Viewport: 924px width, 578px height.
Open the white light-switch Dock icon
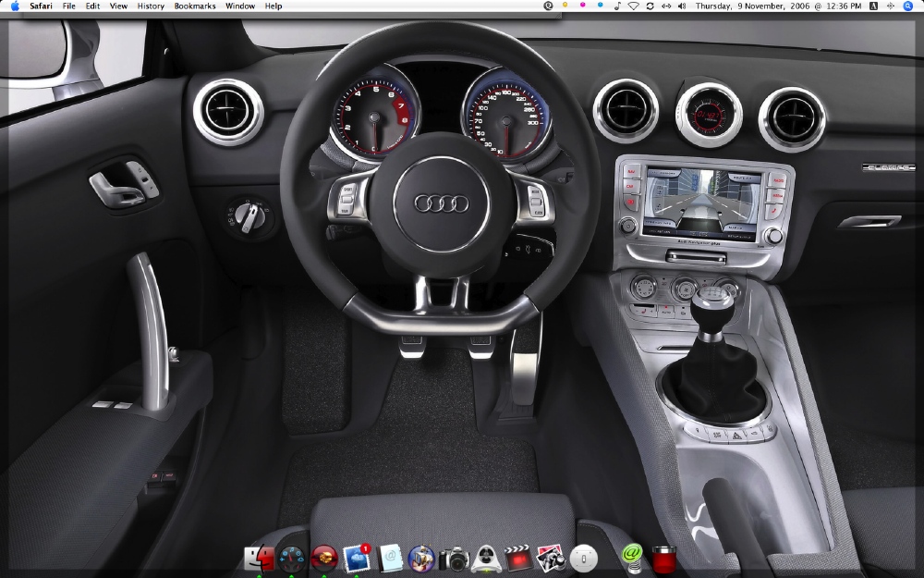click(x=583, y=558)
